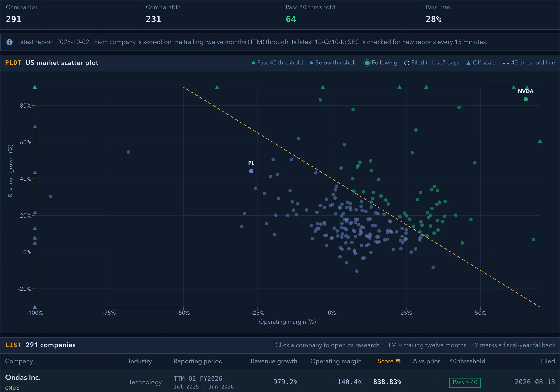Viewport: 560px width, 392px height.
Task: Click the Pass rate 28% card
Action: tap(490, 15)
